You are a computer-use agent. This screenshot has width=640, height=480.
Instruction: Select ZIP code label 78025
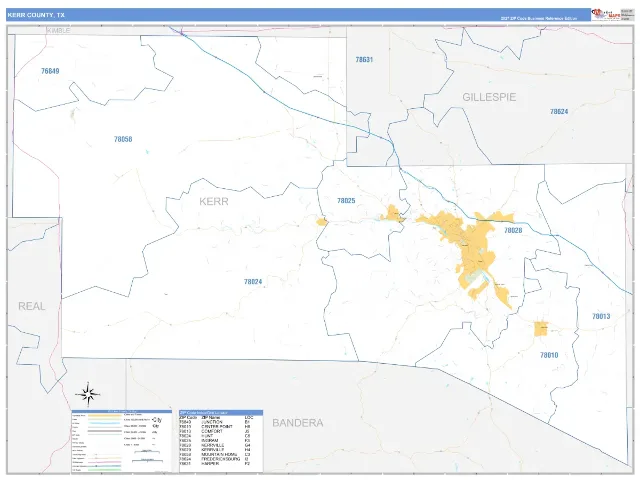[x=346, y=201]
